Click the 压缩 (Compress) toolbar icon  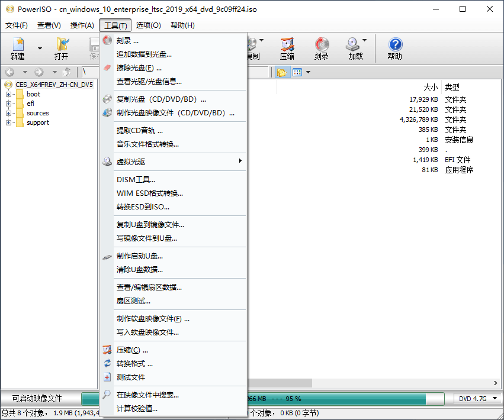pos(287,49)
